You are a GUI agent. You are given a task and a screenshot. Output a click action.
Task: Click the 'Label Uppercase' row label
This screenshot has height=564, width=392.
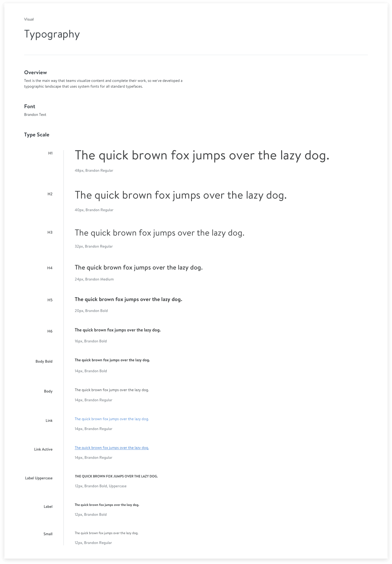(39, 478)
